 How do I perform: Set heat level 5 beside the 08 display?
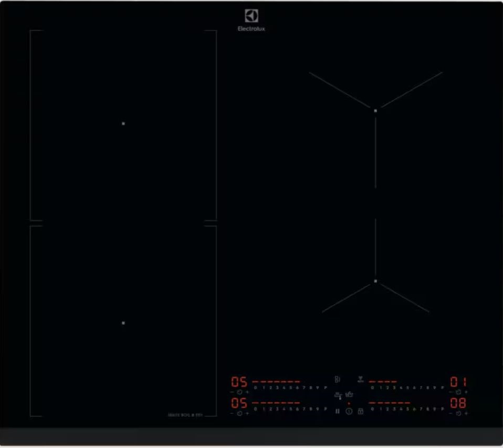pyautogui.click(x=407, y=409)
